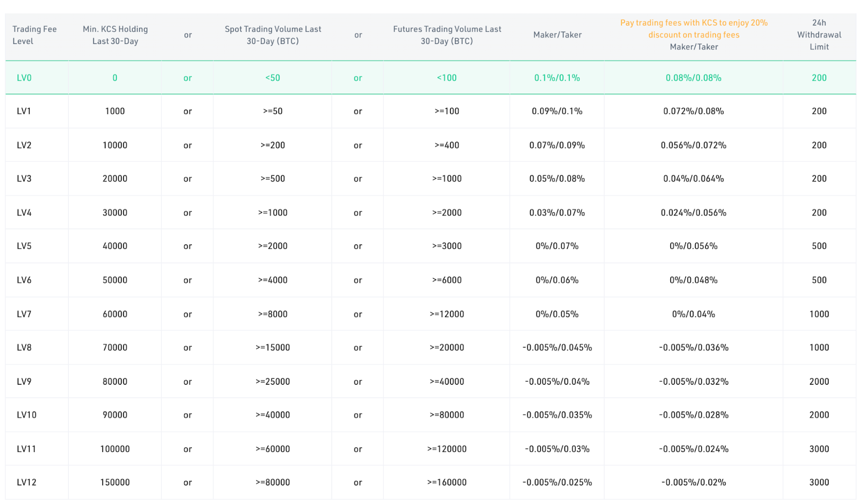Screen dimensions: 860x504
Task: Click the LV3 maker/taker fee 0.05%/0.08%
Action: (557, 178)
